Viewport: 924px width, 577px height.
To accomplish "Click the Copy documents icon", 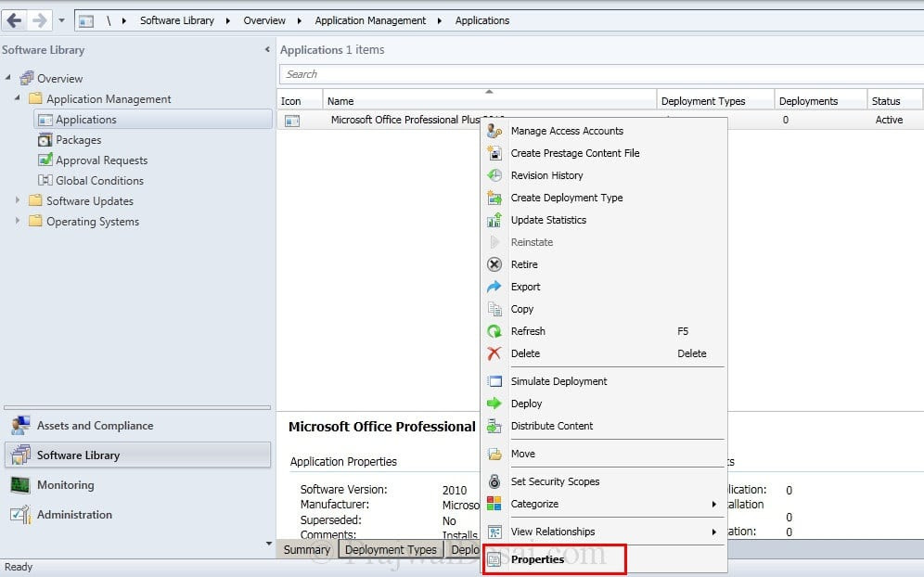I will point(494,309).
